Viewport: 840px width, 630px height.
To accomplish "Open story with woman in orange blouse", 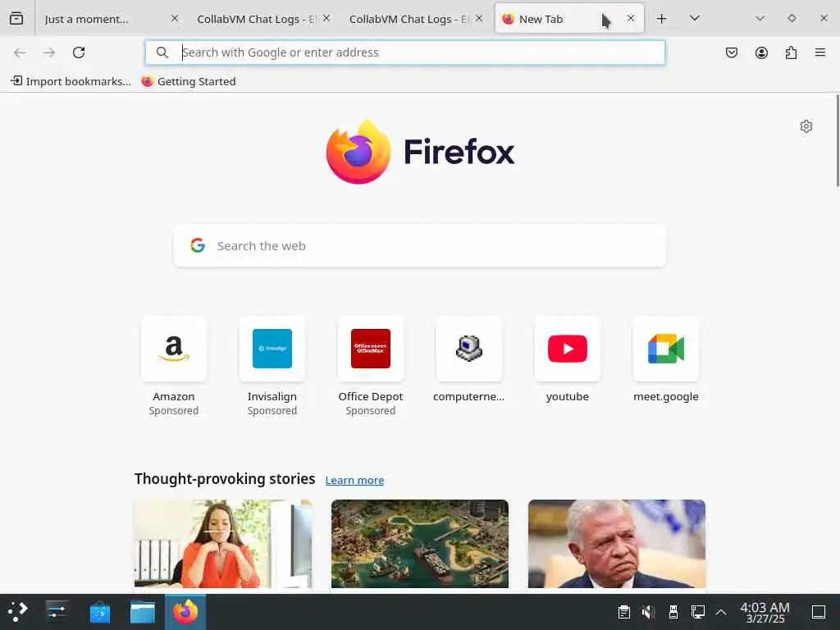I will coord(223,544).
